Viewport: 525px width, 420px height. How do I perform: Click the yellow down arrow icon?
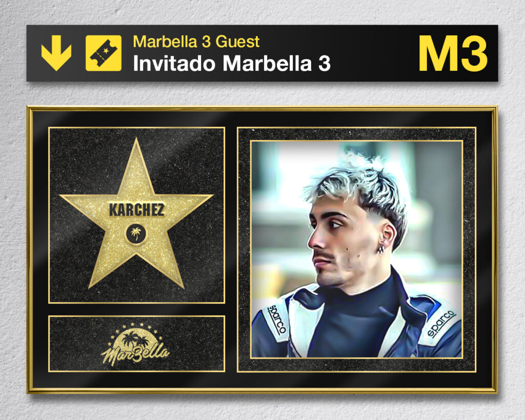tap(56, 53)
